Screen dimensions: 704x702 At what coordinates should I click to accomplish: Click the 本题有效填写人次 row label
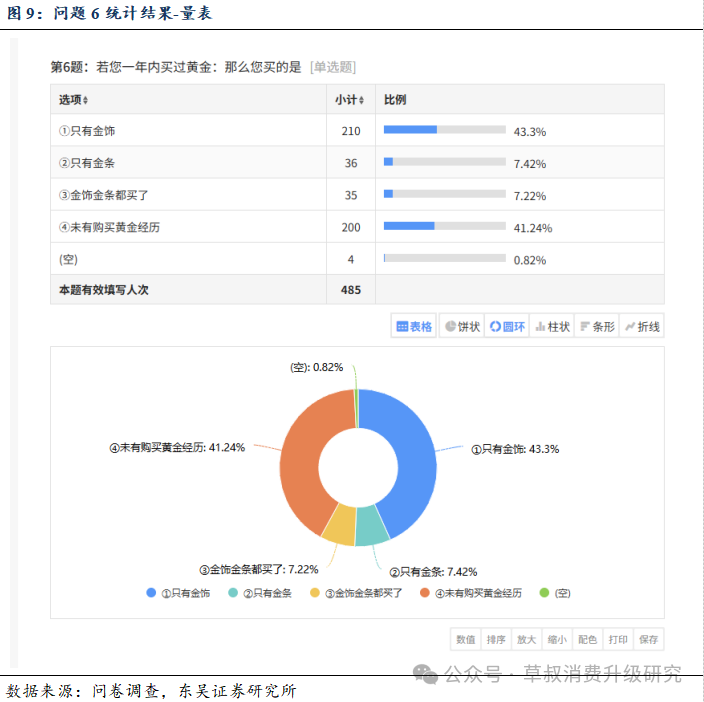[104, 290]
